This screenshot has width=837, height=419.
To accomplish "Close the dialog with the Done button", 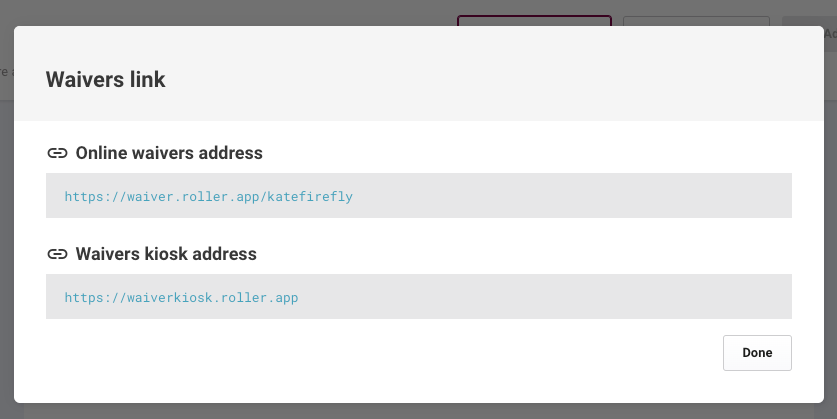I will pos(757,353).
